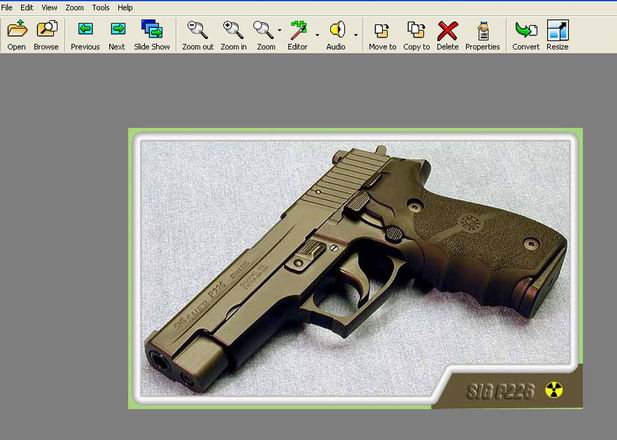617x440 pixels.
Task: Click the Zoom in magnifier
Action: pos(233,30)
